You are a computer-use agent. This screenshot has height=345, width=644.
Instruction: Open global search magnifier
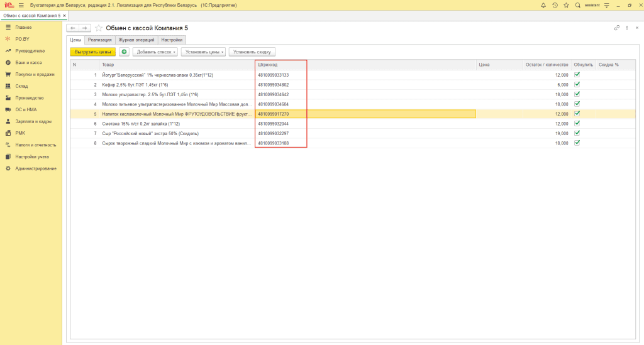[x=578, y=5]
